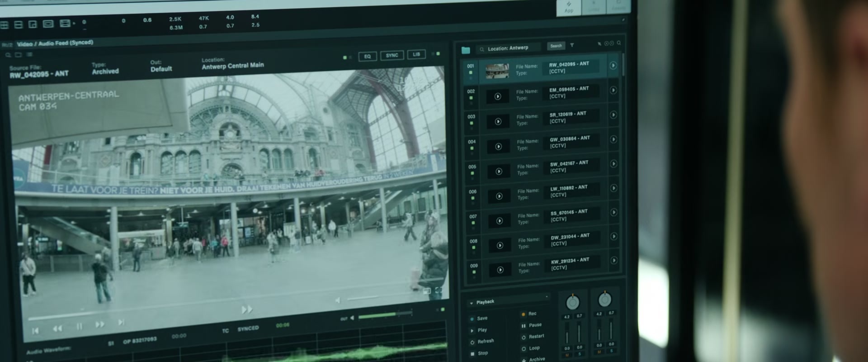Click the file list vertical scrollbar
Image resolution: width=868 pixels, height=362 pixels.
(x=623, y=64)
